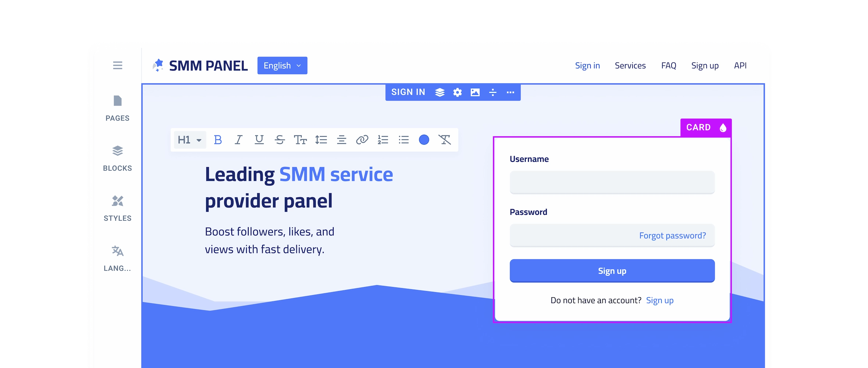868x368 pixels.
Task: Click the SMM PANEL title text
Action: coord(208,66)
